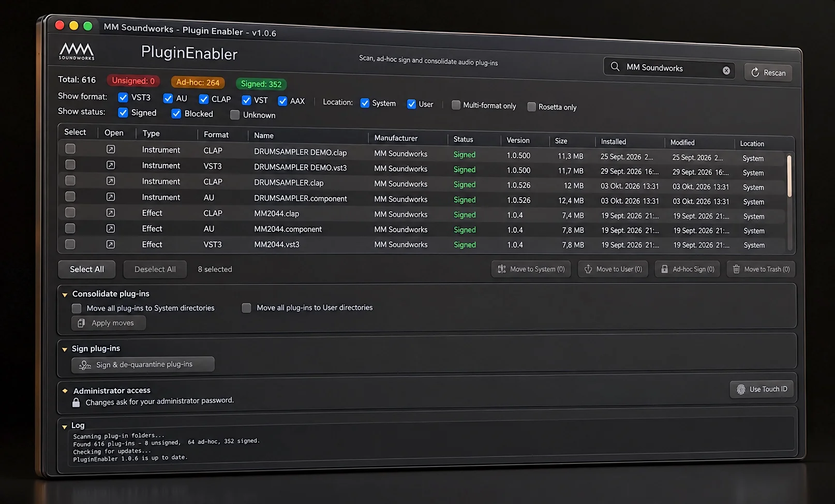Sort by the Version column header

click(x=518, y=140)
